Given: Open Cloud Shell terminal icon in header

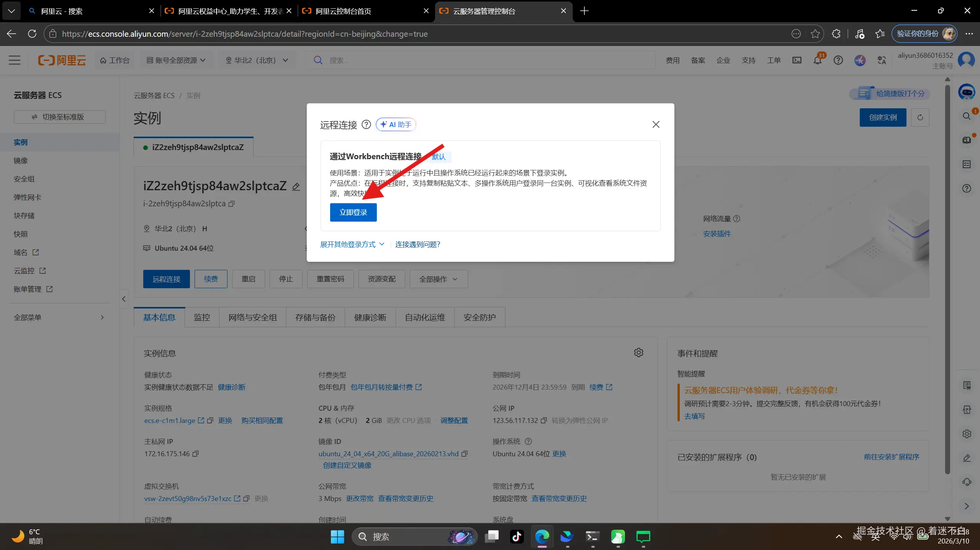Looking at the screenshot, I should (x=797, y=60).
